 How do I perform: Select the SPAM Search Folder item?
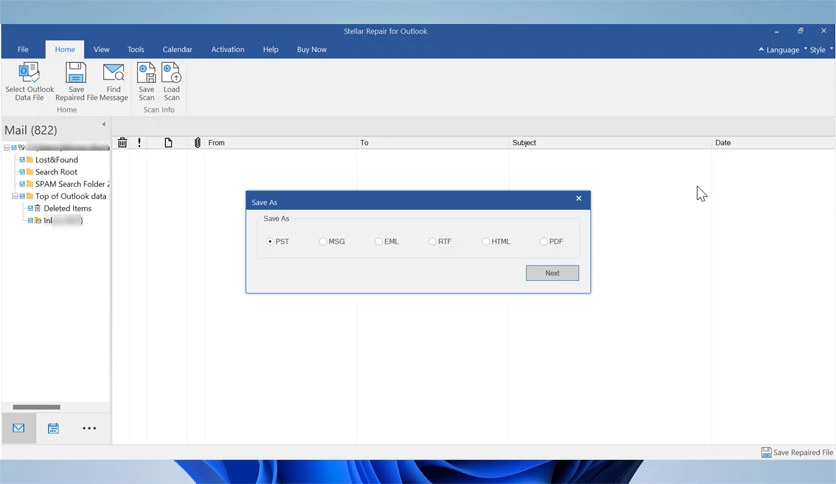coord(71,184)
